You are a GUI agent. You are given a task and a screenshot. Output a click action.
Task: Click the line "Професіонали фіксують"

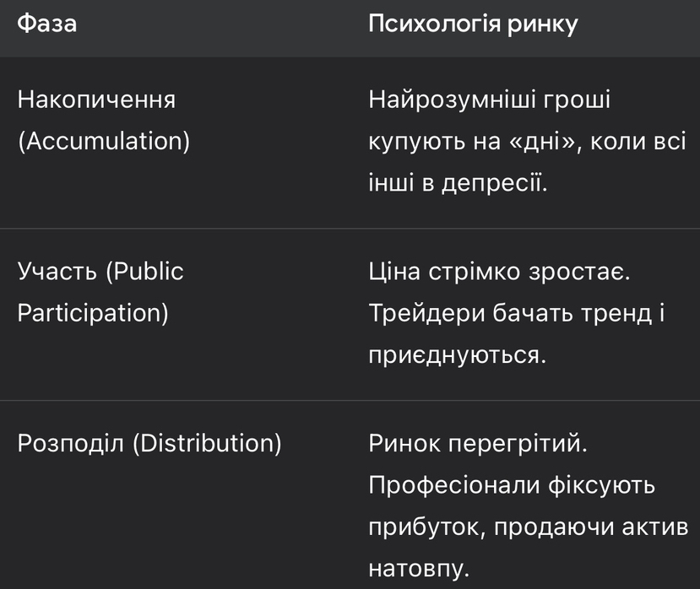pos(512,485)
